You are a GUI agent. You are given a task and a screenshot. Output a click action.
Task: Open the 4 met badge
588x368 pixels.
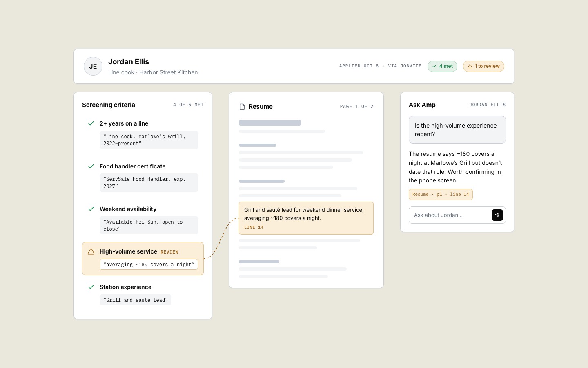click(x=442, y=66)
